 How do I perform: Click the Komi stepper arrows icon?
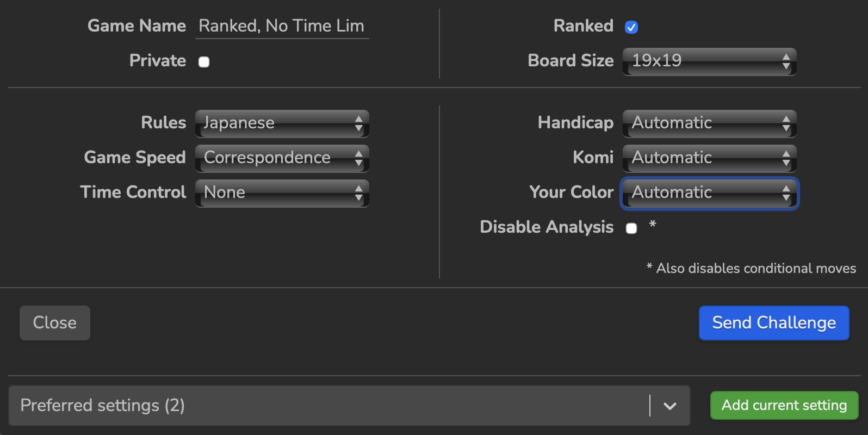tap(786, 158)
